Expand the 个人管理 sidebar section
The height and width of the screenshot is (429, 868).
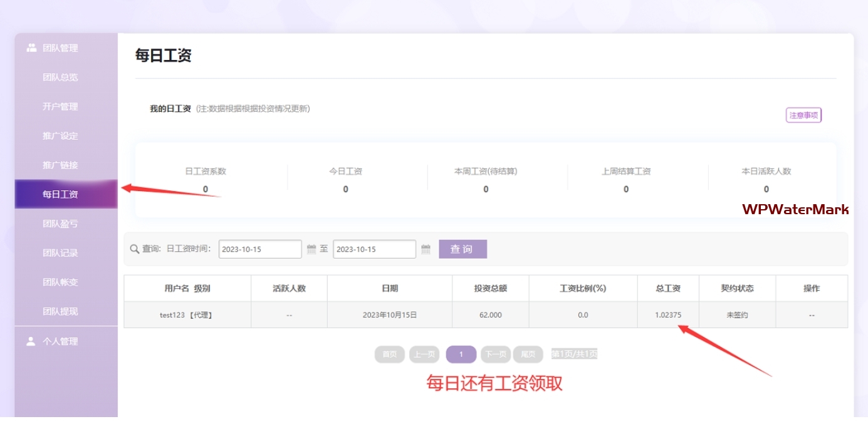[60, 341]
